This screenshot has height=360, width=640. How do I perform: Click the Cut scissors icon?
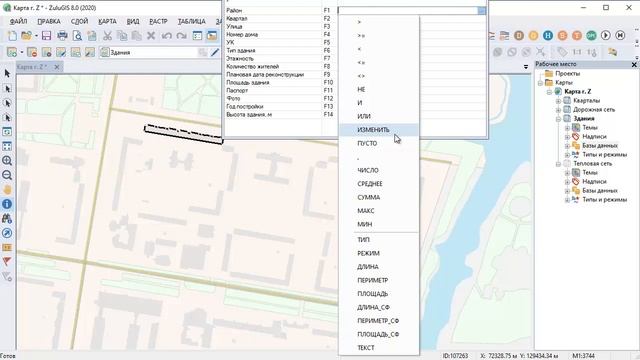pos(107,36)
